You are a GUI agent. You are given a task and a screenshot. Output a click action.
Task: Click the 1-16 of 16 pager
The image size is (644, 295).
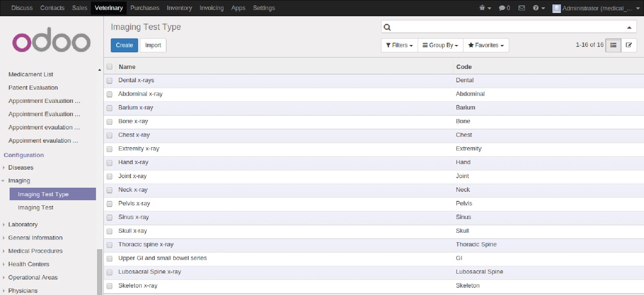[589, 45]
